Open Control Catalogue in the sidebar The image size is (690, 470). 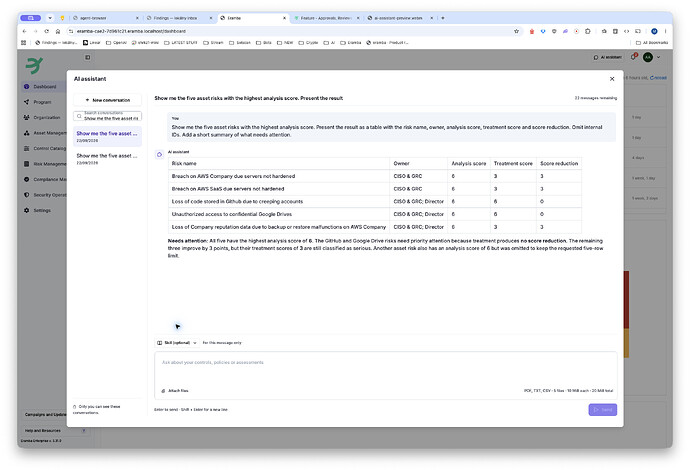tap(44, 148)
